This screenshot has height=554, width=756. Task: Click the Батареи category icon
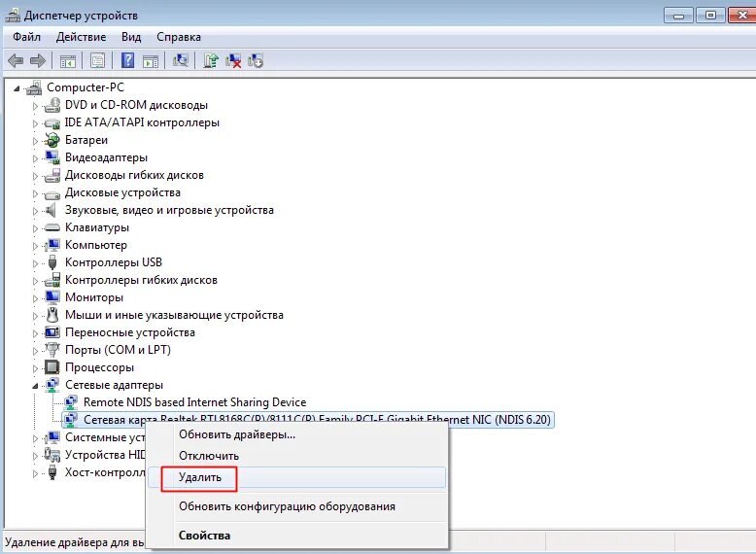point(52,140)
